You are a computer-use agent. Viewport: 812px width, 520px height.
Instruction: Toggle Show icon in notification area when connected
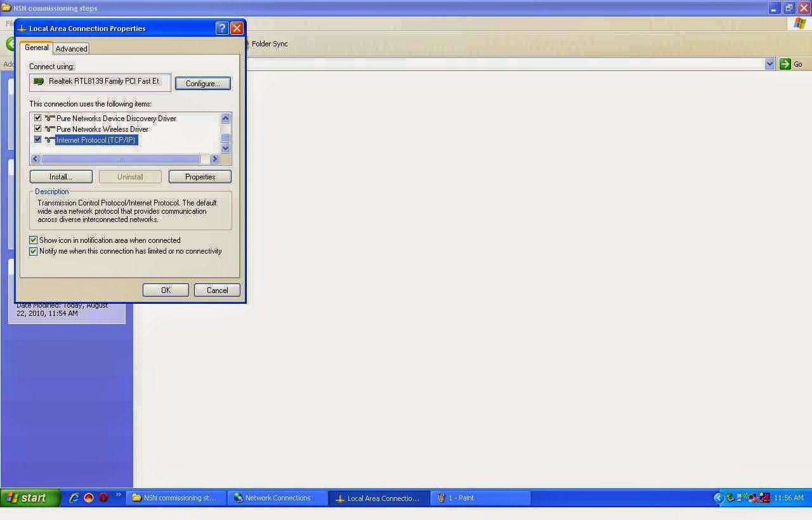point(33,240)
